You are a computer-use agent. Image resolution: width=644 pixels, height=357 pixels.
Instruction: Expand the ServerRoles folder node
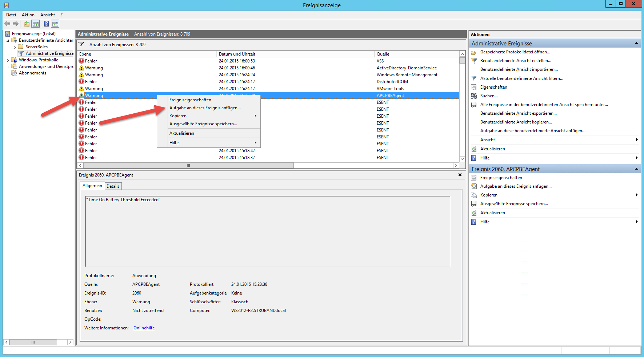[15, 47]
